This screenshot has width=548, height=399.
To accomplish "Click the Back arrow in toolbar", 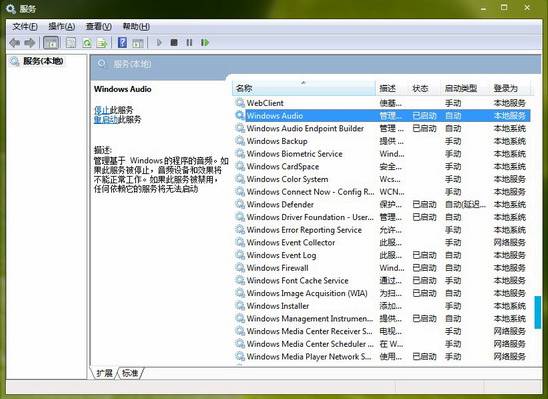I will [15, 43].
